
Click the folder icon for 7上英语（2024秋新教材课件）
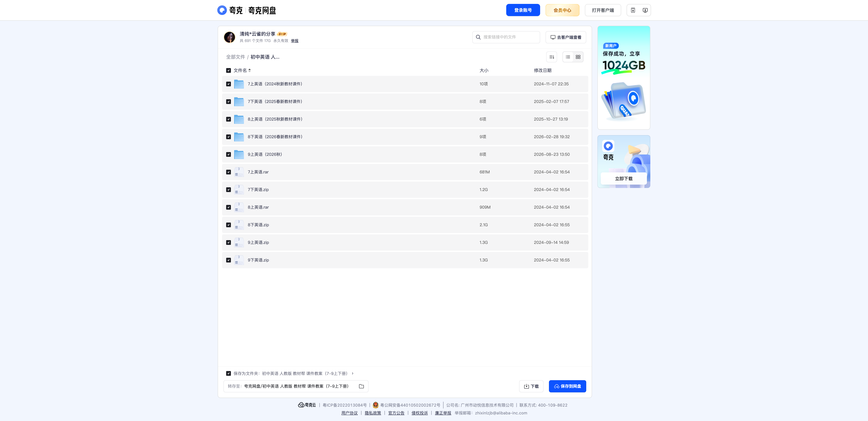click(239, 84)
